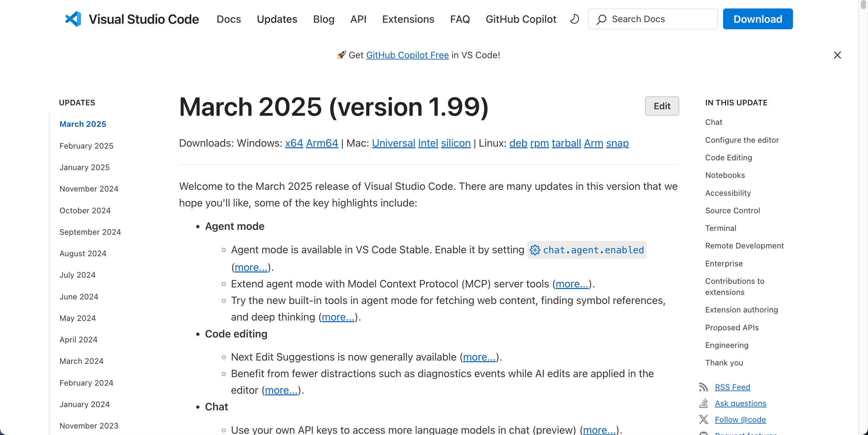Dismiss the Copilot banner with X
Screen dimensions: 868x435
837,55
